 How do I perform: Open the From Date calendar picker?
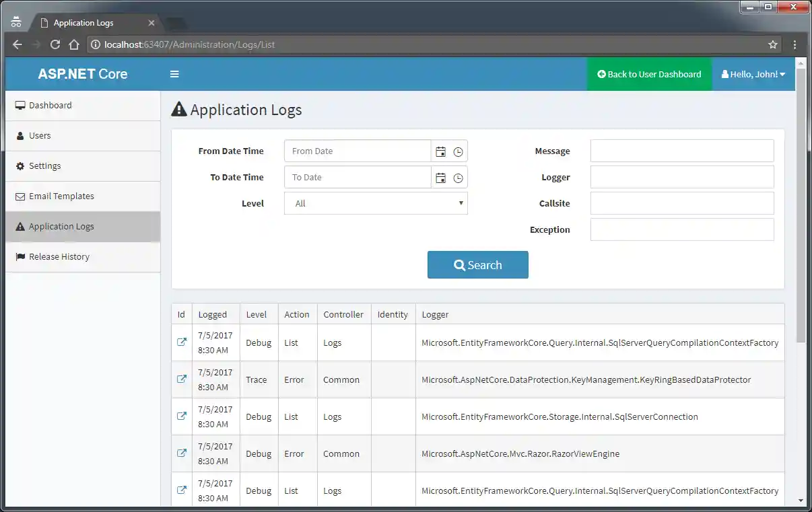coord(441,151)
